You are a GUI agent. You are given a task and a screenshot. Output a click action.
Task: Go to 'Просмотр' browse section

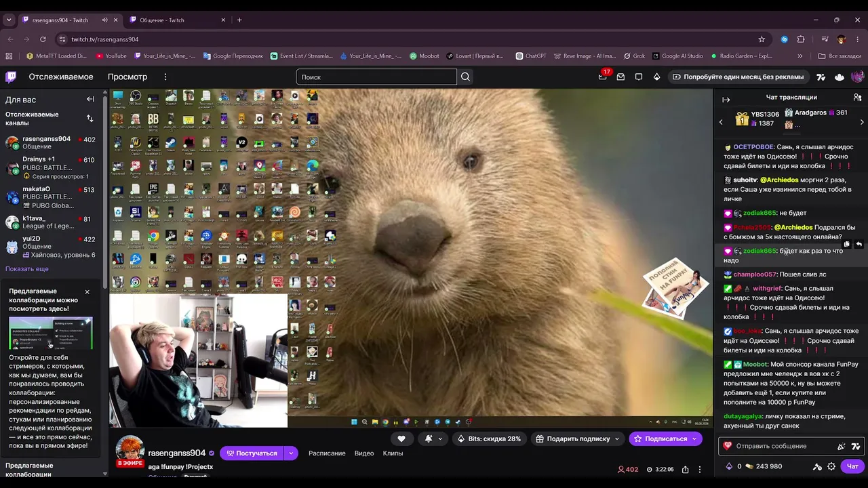coord(127,77)
